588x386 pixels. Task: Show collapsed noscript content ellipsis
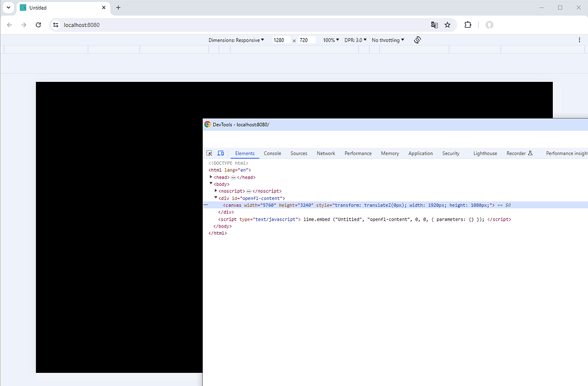(249, 192)
